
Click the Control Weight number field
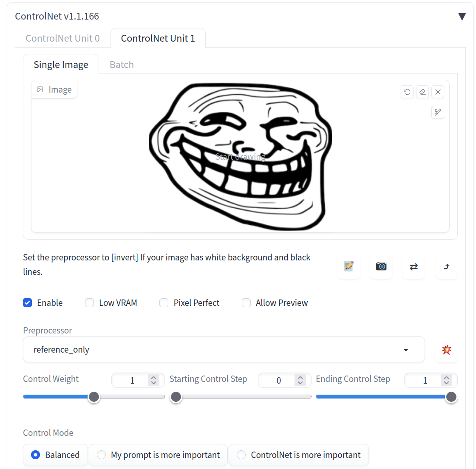132,380
